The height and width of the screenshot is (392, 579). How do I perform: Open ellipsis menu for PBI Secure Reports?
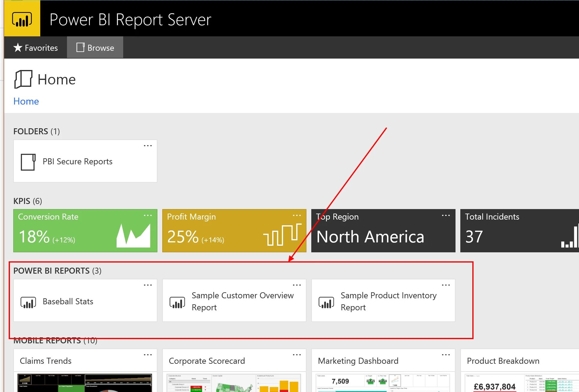(148, 146)
